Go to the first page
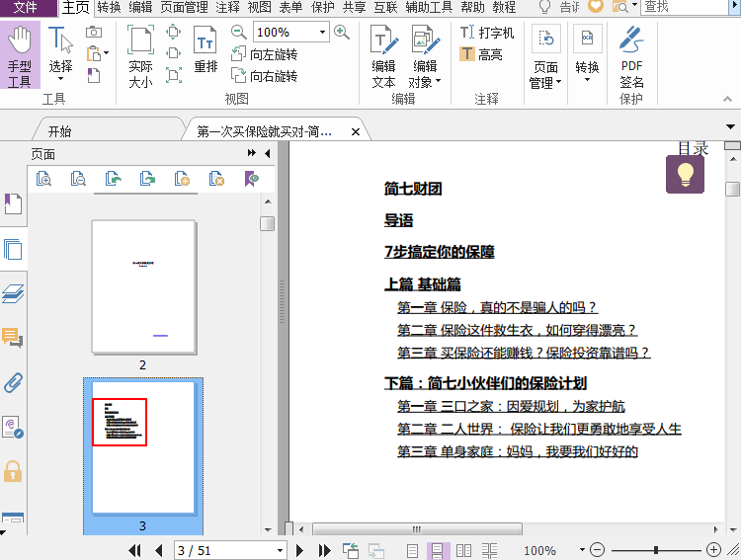Image resolution: width=741 pixels, height=560 pixels. click(x=134, y=550)
